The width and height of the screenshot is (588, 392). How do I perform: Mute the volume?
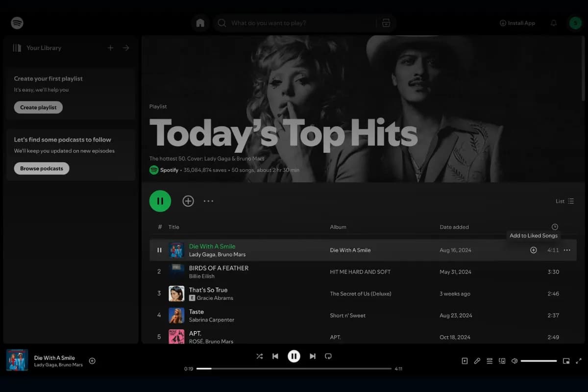pos(514,361)
